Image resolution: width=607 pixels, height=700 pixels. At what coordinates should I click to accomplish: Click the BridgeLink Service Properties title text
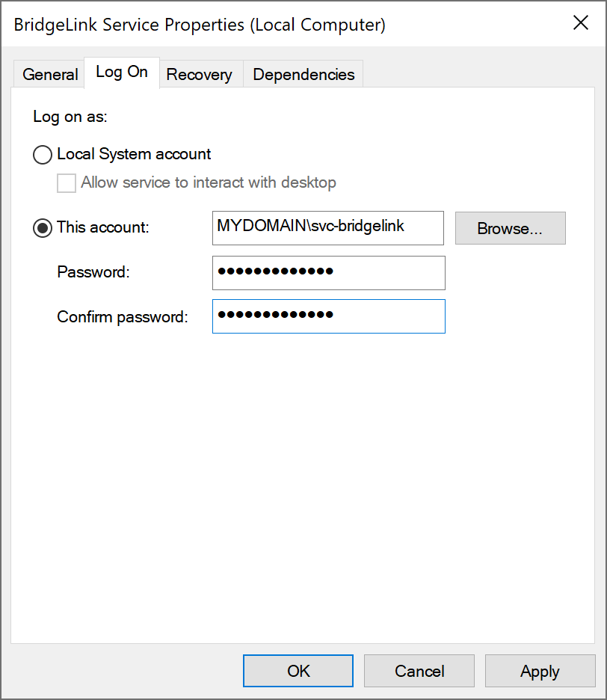(x=200, y=25)
